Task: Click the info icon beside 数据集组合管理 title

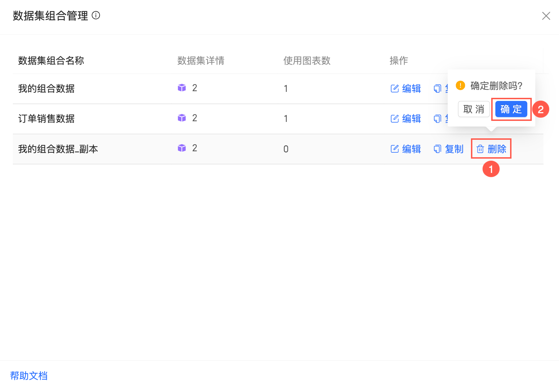Action: 96,15
